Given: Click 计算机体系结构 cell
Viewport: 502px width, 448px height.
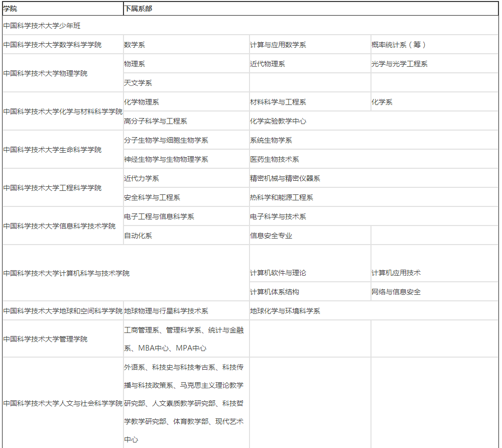Looking at the screenshot, I should pyautogui.click(x=310, y=292).
